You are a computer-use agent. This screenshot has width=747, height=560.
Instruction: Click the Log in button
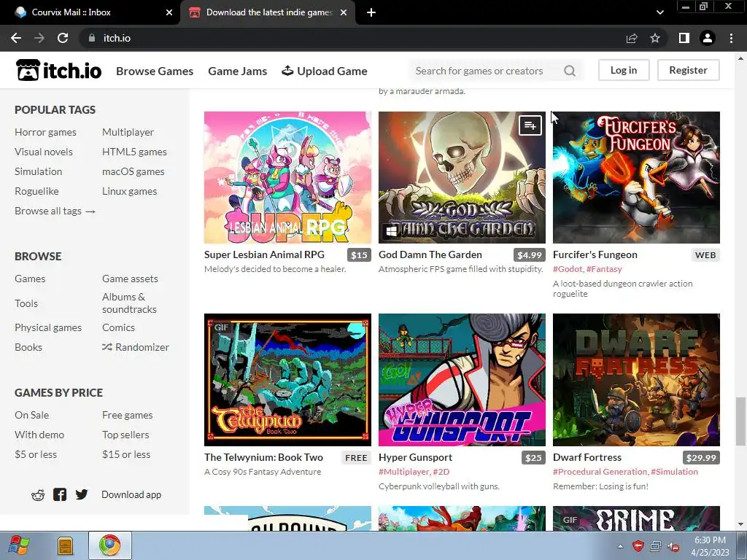click(x=624, y=70)
